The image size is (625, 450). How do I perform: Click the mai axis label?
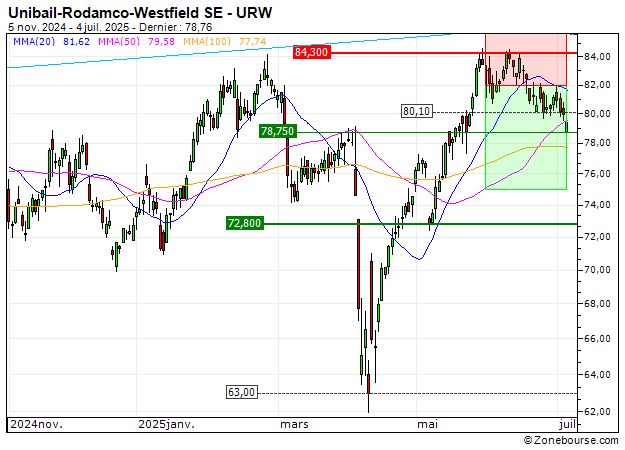427,424
